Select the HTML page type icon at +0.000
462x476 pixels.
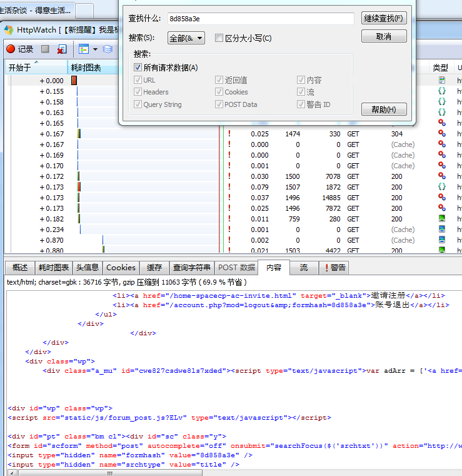(x=442, y=81)
